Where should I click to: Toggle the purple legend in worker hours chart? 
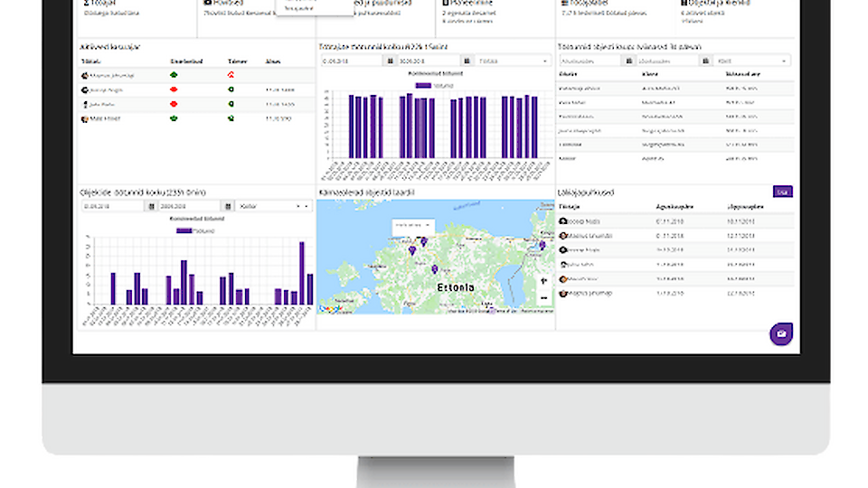(x=423, y=85)
